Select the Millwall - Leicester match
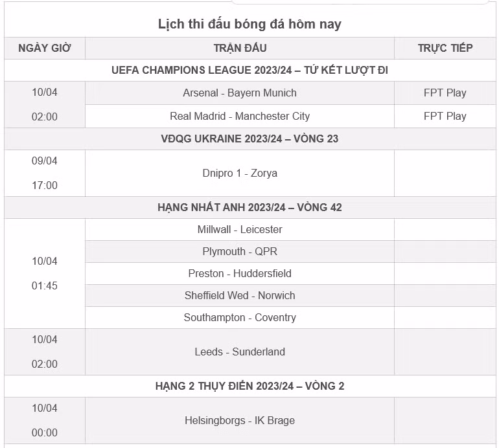This screenshot has width=499, height=448. 240,229
